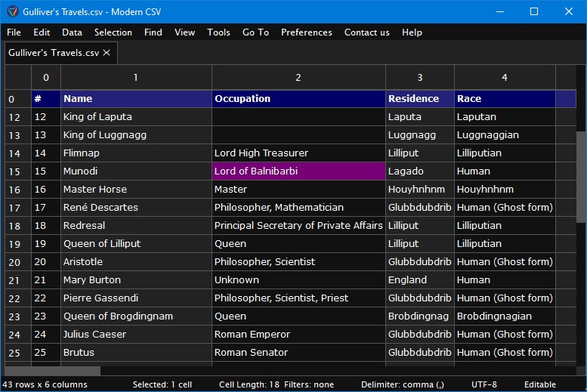Close the Gulliver's Travels.csv tab
Viewport: 587px width, 392px height.
tap(107, 53)
